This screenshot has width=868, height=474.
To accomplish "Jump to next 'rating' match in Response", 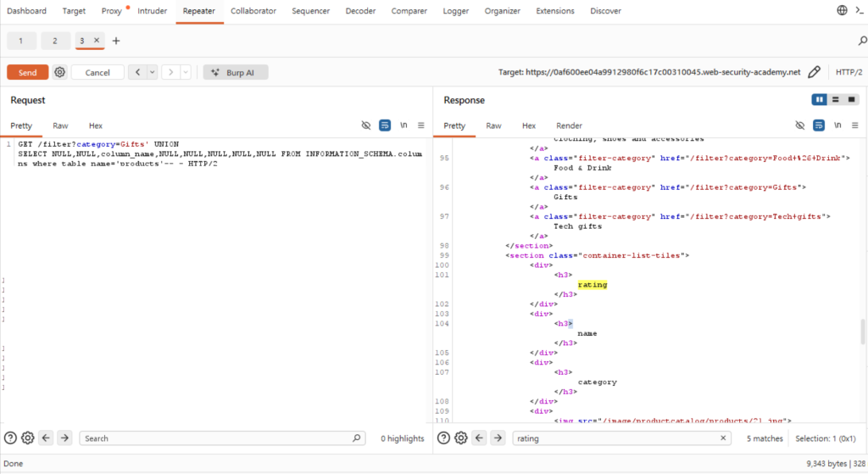I will tap(498, 438).
